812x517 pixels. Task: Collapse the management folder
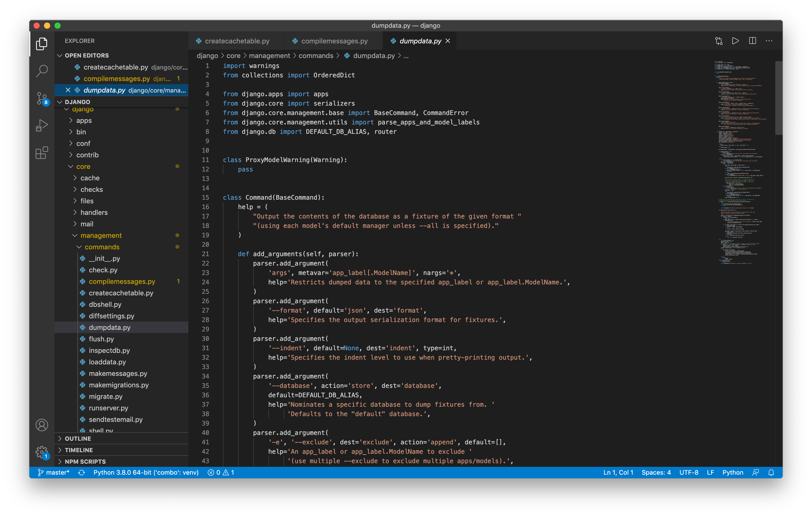tap(121, 235)
